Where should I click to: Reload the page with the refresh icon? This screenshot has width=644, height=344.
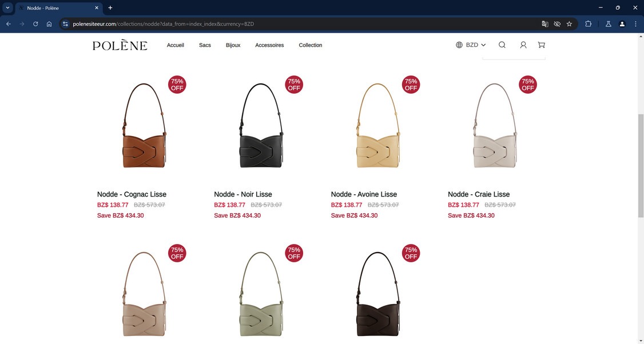click(35, 24)
